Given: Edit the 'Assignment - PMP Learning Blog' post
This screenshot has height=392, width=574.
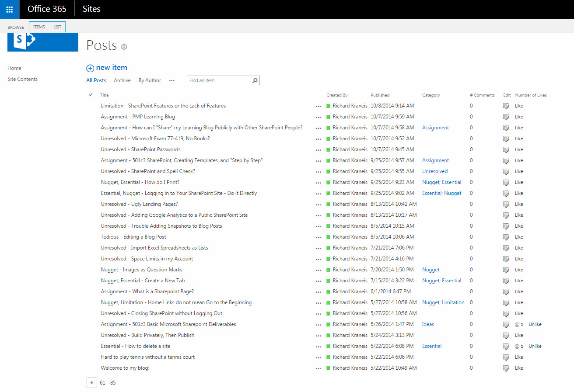Looking at the screenshot, I should click(506, 117).
